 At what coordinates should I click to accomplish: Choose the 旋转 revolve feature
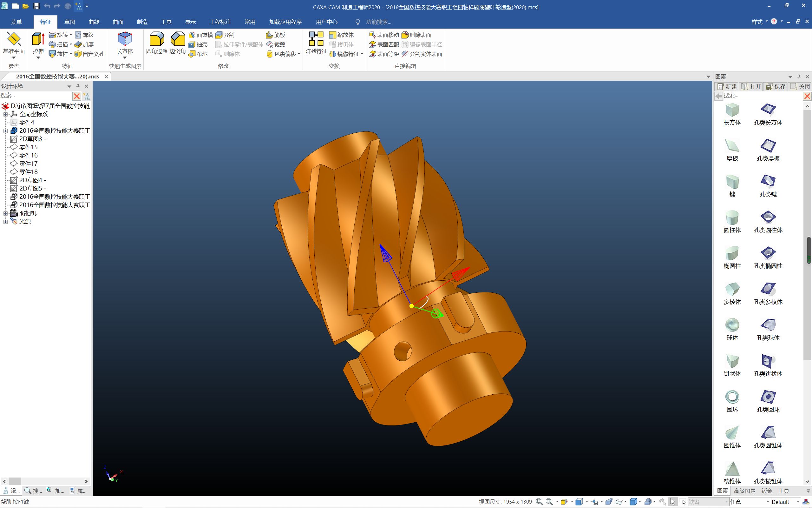coord(59,35)
